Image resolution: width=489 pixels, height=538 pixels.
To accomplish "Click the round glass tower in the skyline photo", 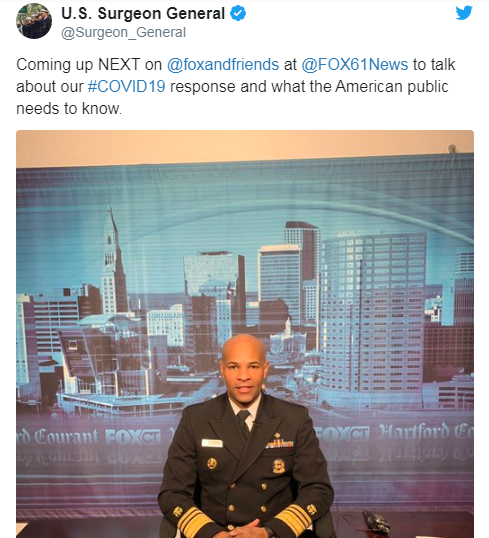I will coord(372,314).
